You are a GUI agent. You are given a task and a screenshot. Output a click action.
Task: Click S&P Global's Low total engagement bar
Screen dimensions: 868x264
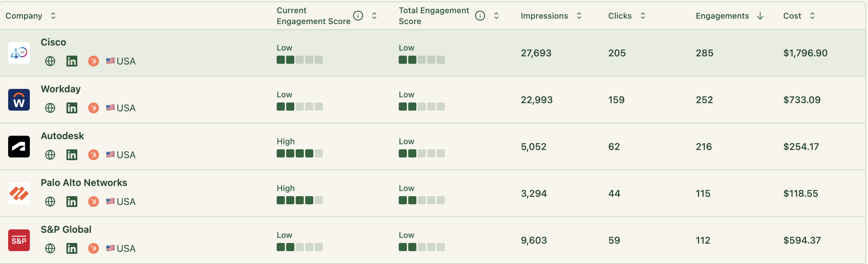[x=422, y=247]
